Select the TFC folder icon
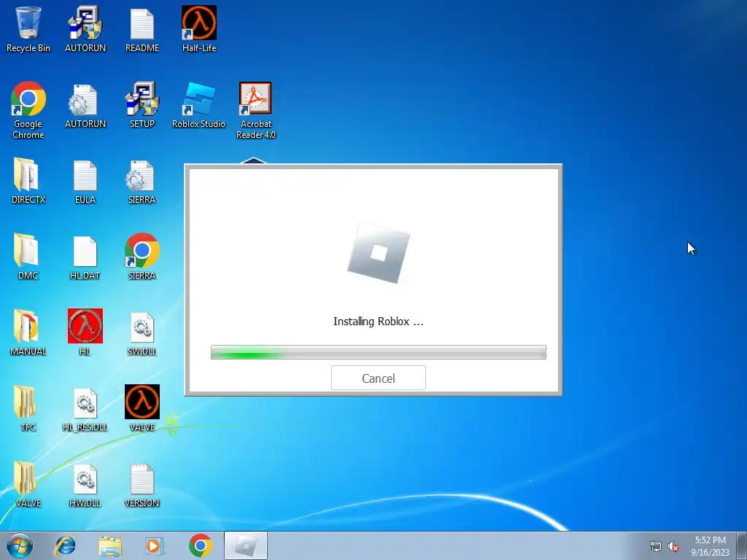The height and width of the screenshot is (560, 747). pos(28,408)
